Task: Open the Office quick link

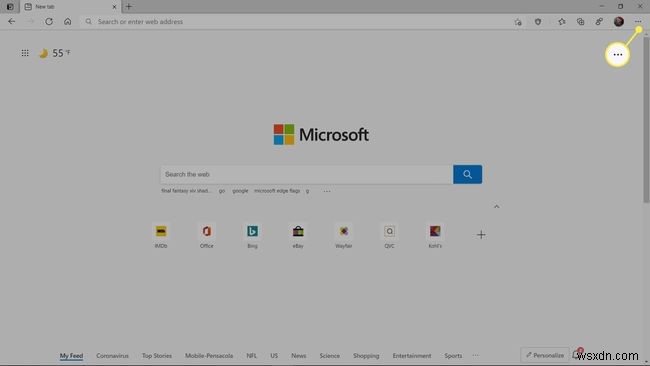Action: click(206, 236)
